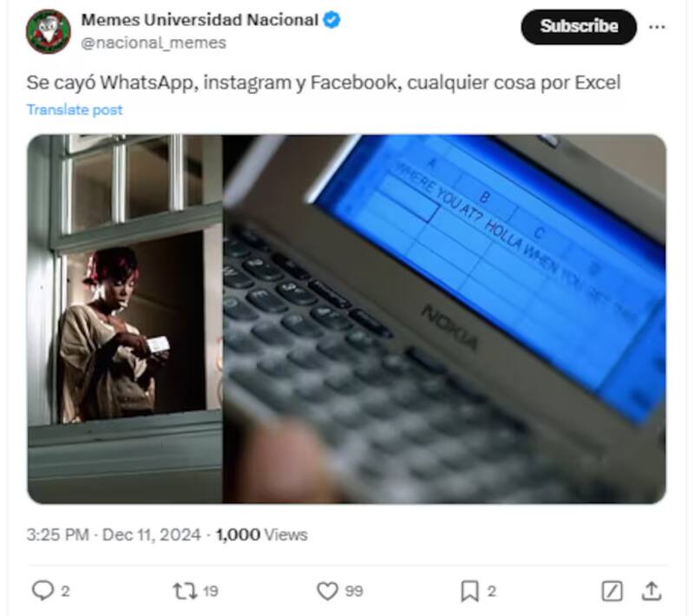
Task: Open the three-dot more options menu
Action: 657,27
